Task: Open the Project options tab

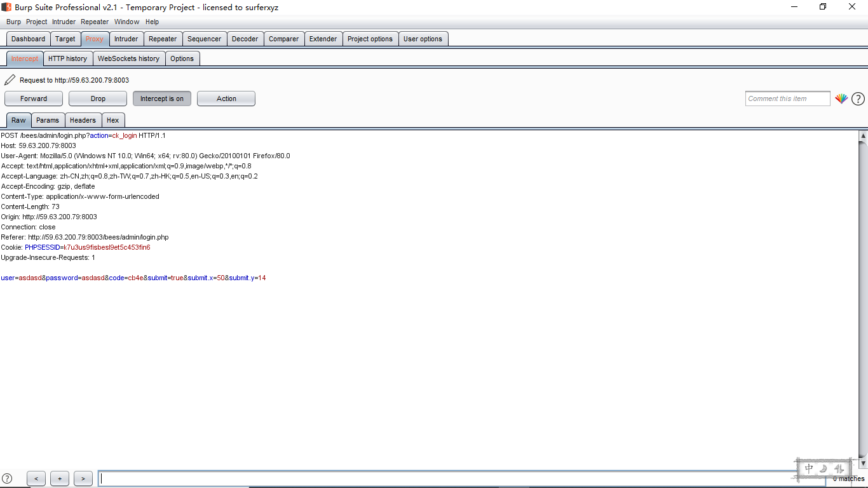Action: [x=370, y=39]
